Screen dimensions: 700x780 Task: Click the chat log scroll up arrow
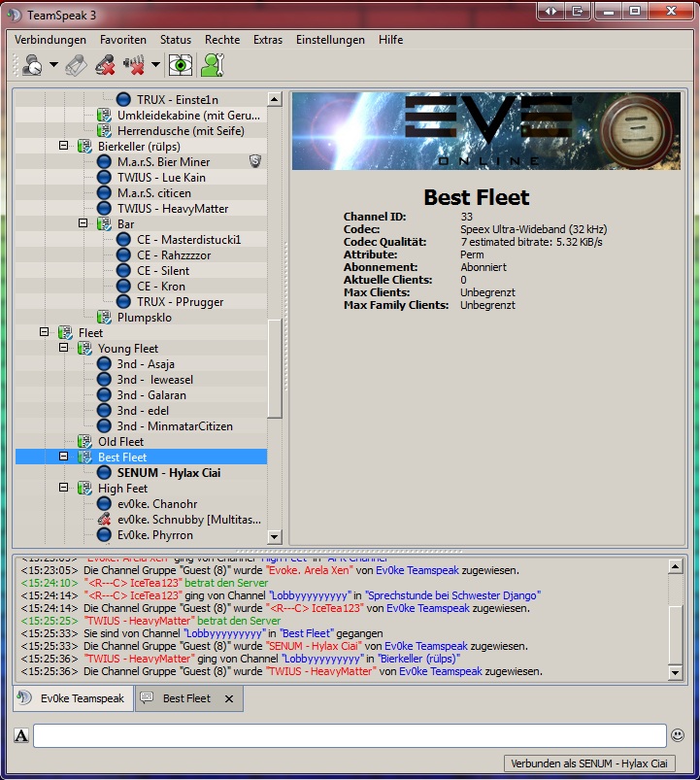(x=675, y=566)
